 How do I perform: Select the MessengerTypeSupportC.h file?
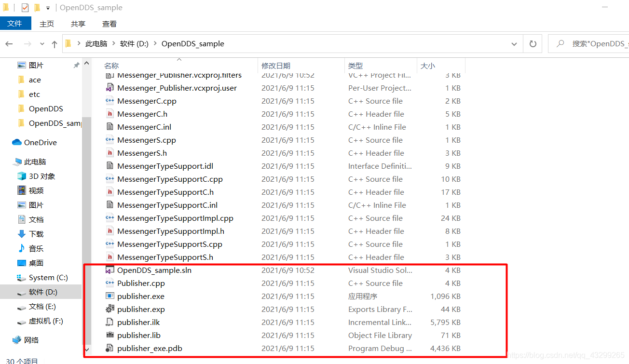pos(165,192)
